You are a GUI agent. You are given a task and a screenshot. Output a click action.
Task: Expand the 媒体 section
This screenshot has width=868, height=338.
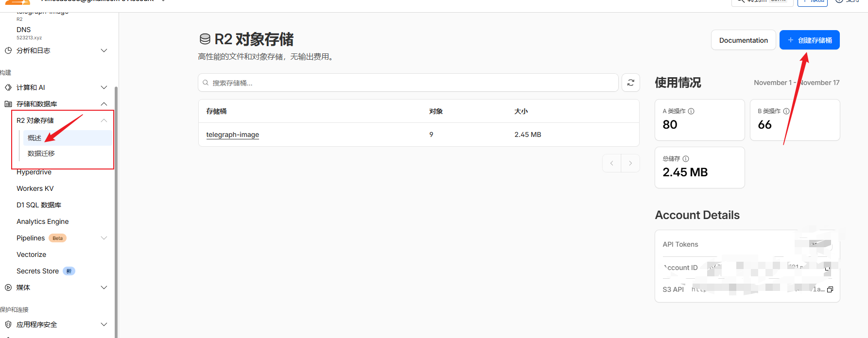coord(104,287)
